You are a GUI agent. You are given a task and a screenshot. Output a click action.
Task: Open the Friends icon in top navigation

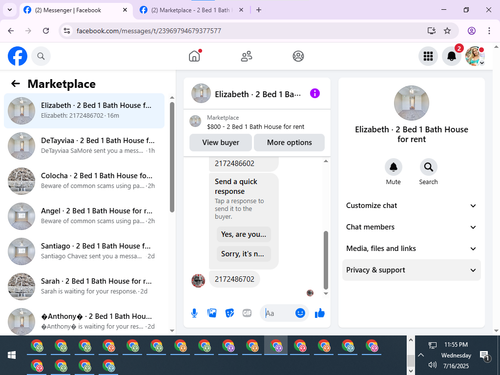pos(246,56)
